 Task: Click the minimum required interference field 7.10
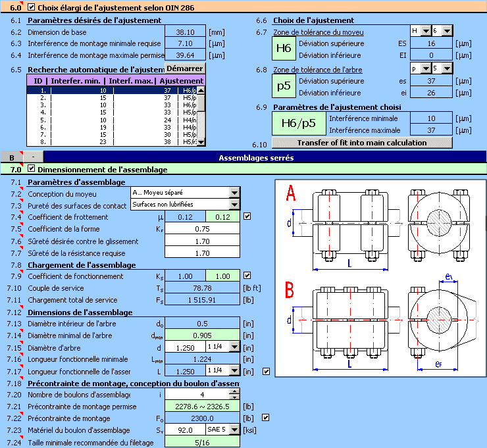(185, 43)
